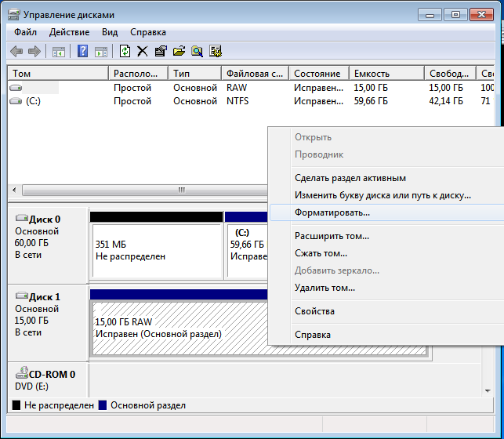This screenshot has height=439, width=504.
Task: Toggle the console tree pane icon
Action: (x=59, y=52)
